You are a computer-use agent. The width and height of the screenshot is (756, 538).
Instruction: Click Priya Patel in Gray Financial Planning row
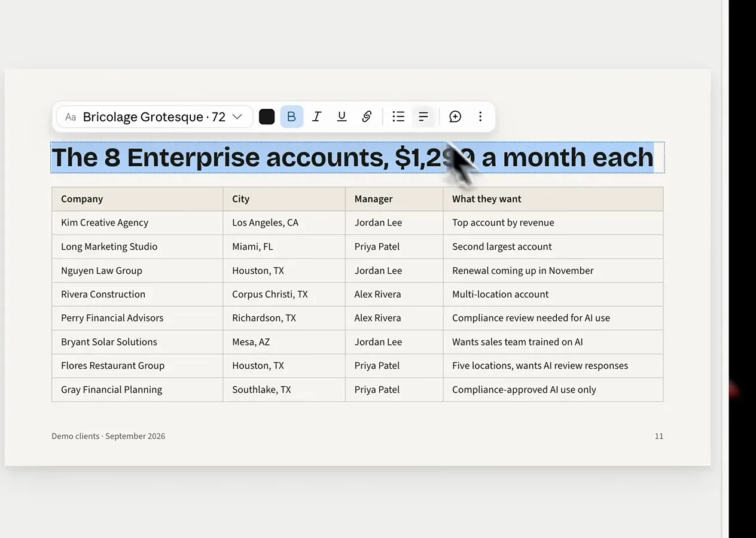coord(394,390)
